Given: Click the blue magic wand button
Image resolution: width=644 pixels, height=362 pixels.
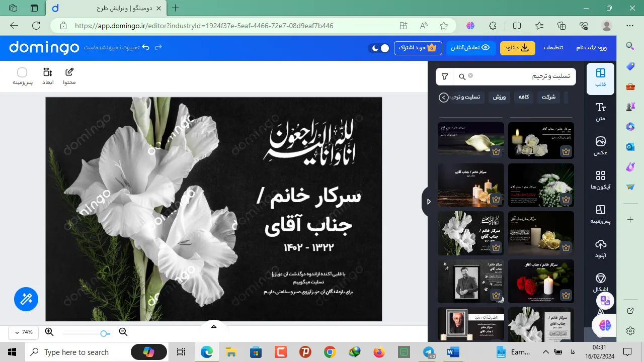Looking at the screenshot, I should point(26,299).
